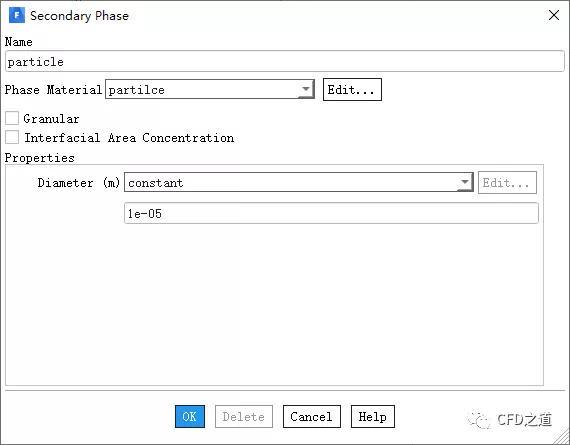Close the Secondary Phase dialog

(554, 15)
